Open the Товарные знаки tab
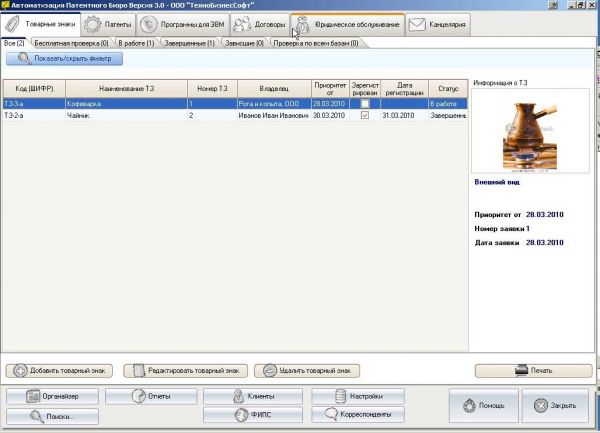Viewport: 600px width, 433px height. click(x=41, y=24)
